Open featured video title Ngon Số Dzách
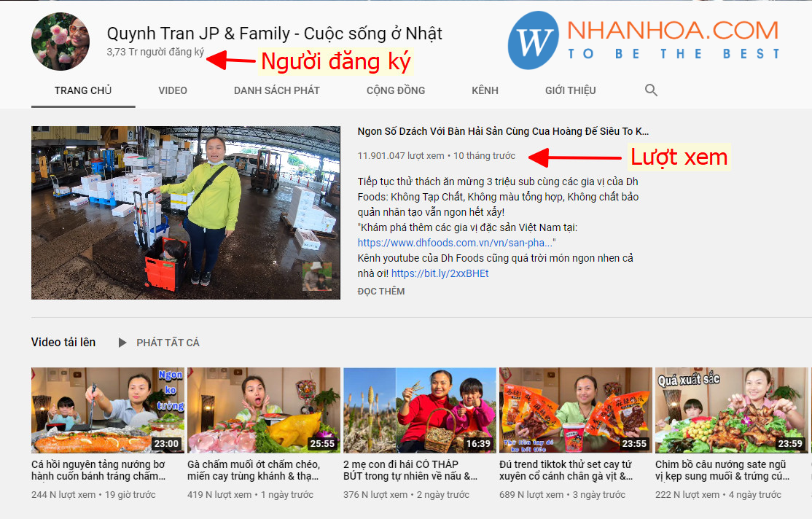 pos(503,131)
